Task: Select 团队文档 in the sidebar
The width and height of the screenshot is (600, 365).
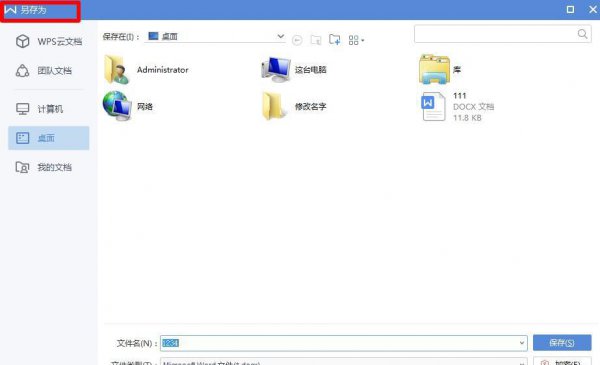Action: point(49,71)
